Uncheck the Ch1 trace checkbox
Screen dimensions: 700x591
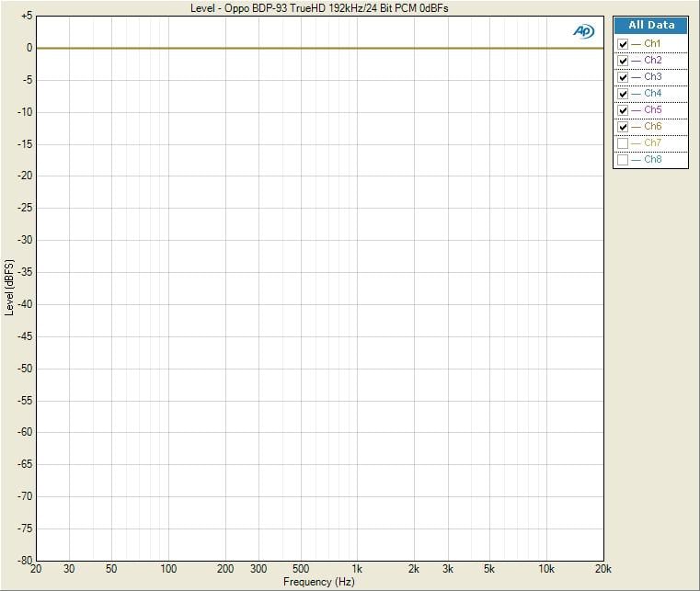tap(623, 44)
